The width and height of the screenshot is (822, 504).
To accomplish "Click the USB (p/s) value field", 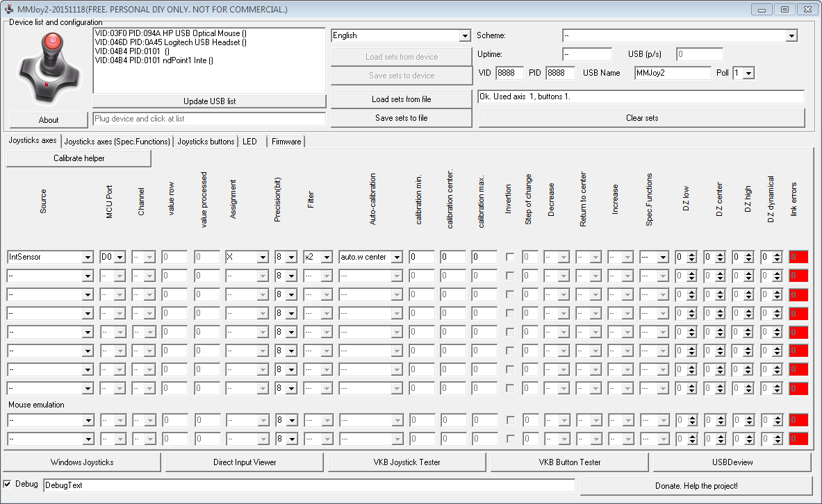I will click(x=699, y=54).
